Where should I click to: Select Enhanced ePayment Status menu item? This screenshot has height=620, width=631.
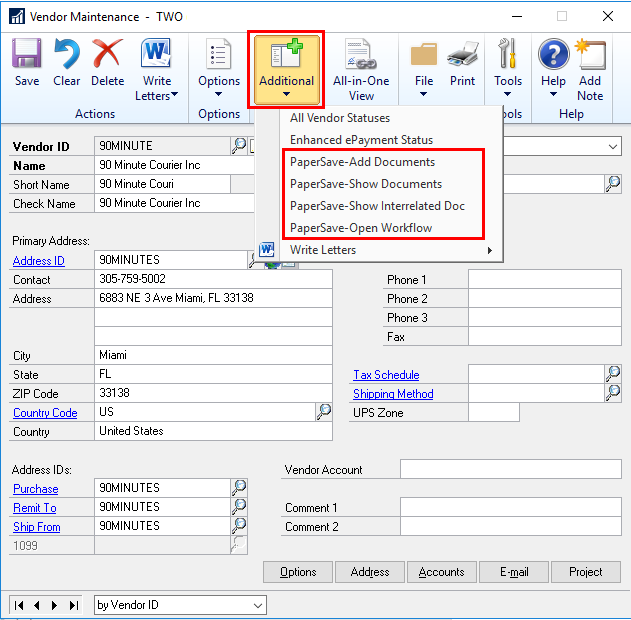point(361,140)
